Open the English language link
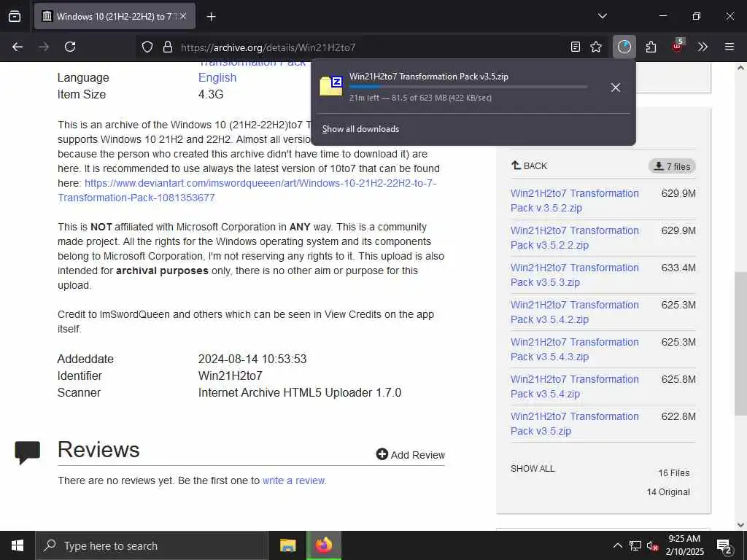 [x=217, y=77]
